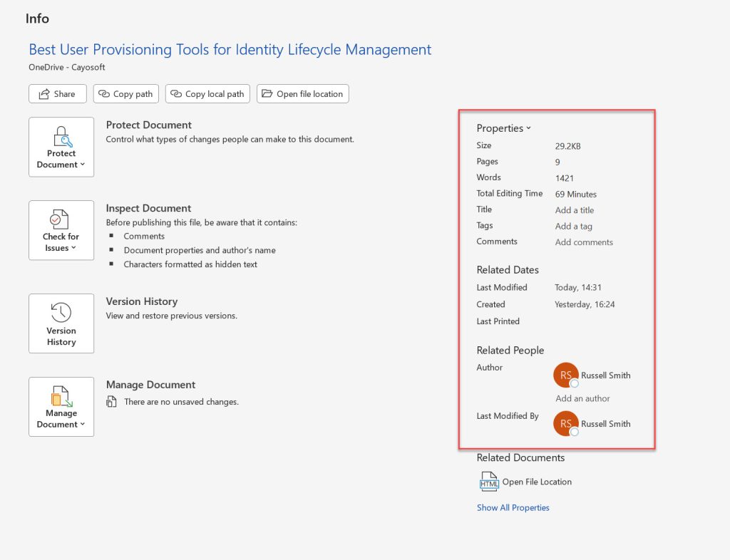The width and height of the screenshot is (730, 560).
Task: Click the Related People heading
Action: (x=510, y=351)
